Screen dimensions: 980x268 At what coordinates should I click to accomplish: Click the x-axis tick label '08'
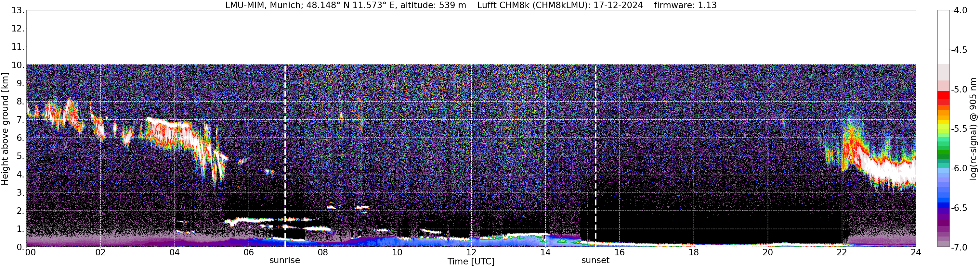click(x=323, y=252)
